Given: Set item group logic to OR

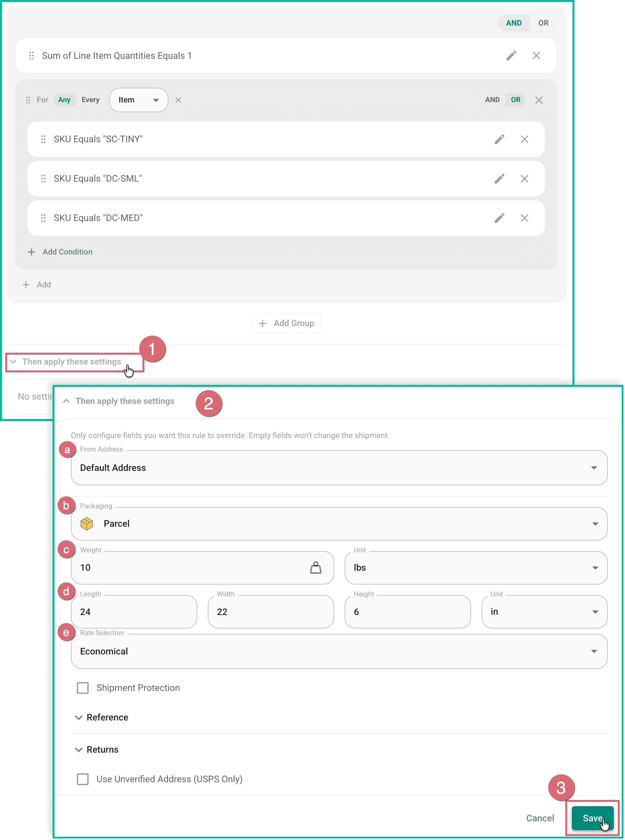Looking at the screenshot, I should click(516, 100).
